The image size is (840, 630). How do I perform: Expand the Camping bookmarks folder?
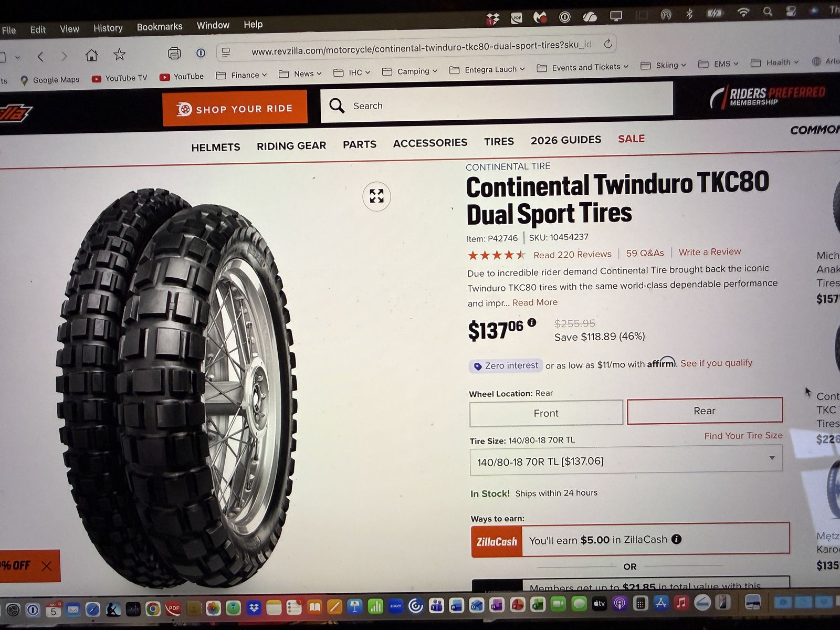[x=409, y=71]
